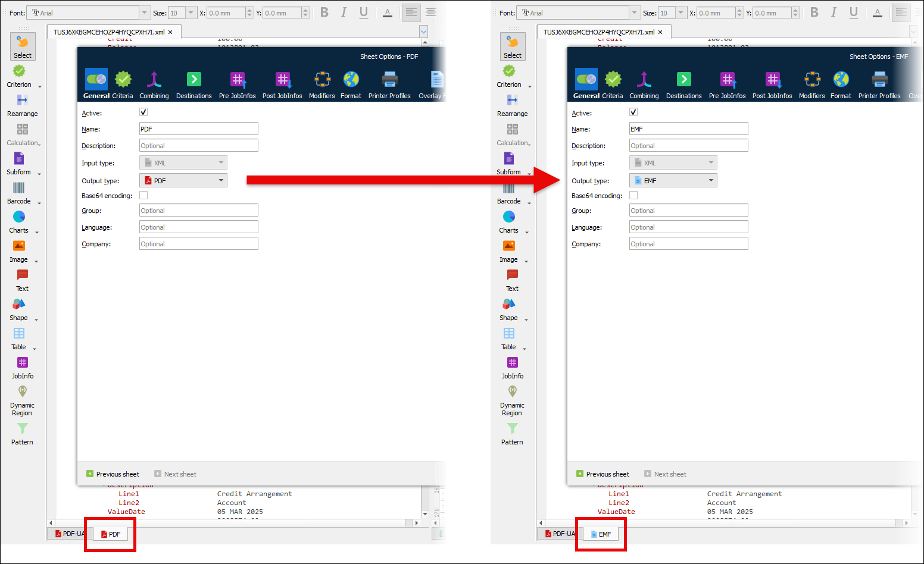
Task: Click Language field in PDF sheet options
Action: [199, 227]
